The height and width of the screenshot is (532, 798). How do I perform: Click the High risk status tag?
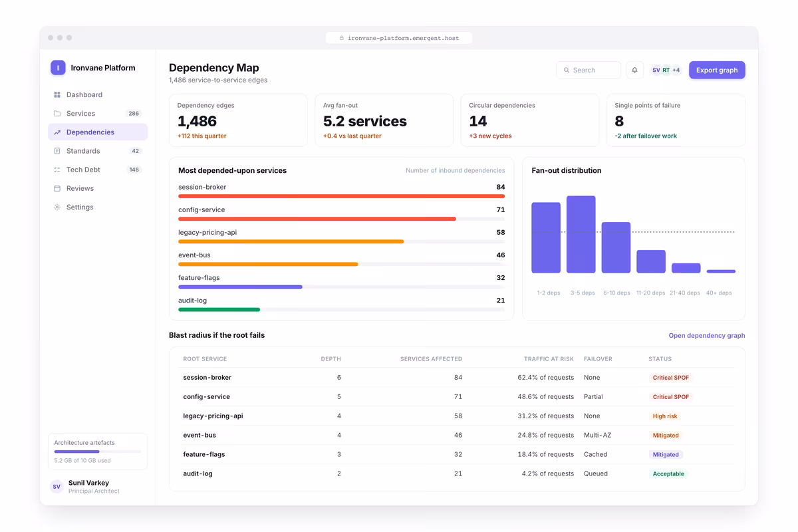pyautogui.click(x=665, y=416)
